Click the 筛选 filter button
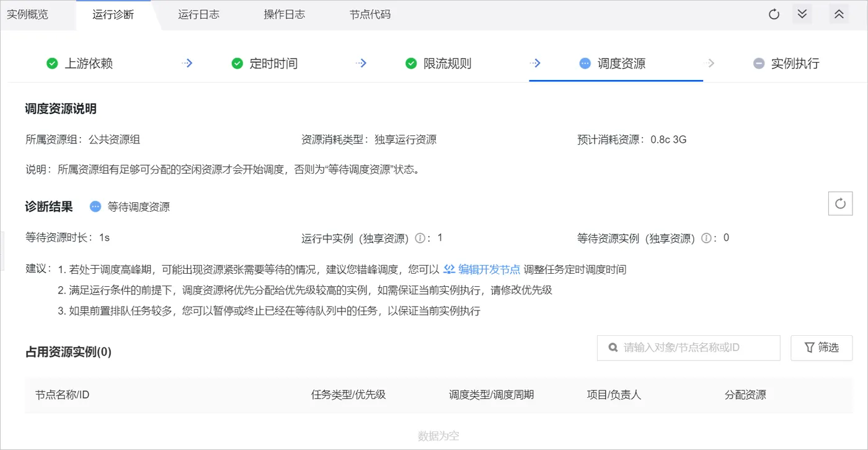This screenshot has width=868, height=450. tap(821, 348)
